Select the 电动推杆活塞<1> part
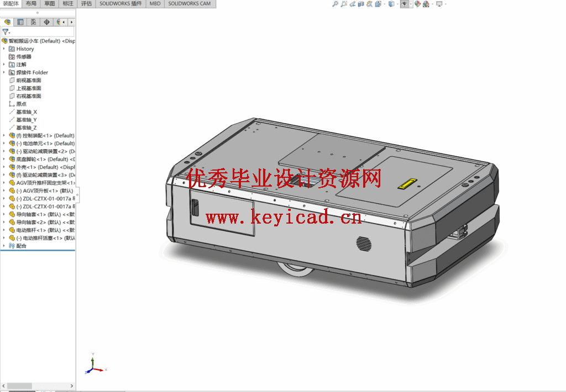Viewport: 566px width, 392px height. [42, 238]
